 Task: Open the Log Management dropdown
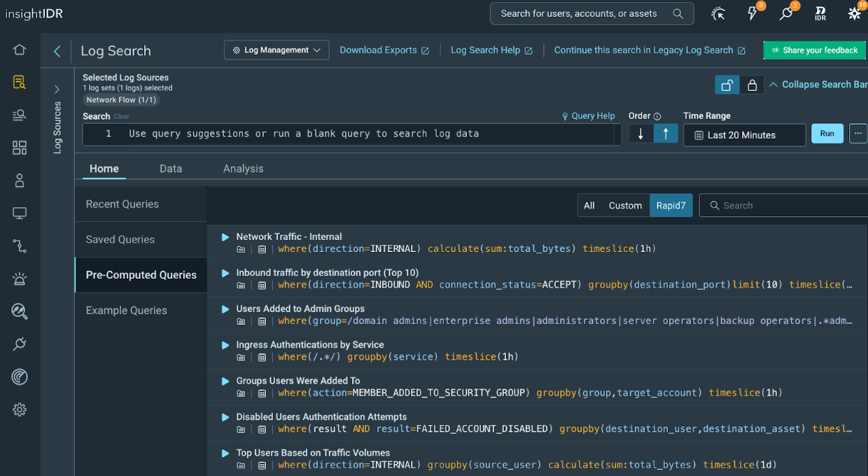click(276, 50)
